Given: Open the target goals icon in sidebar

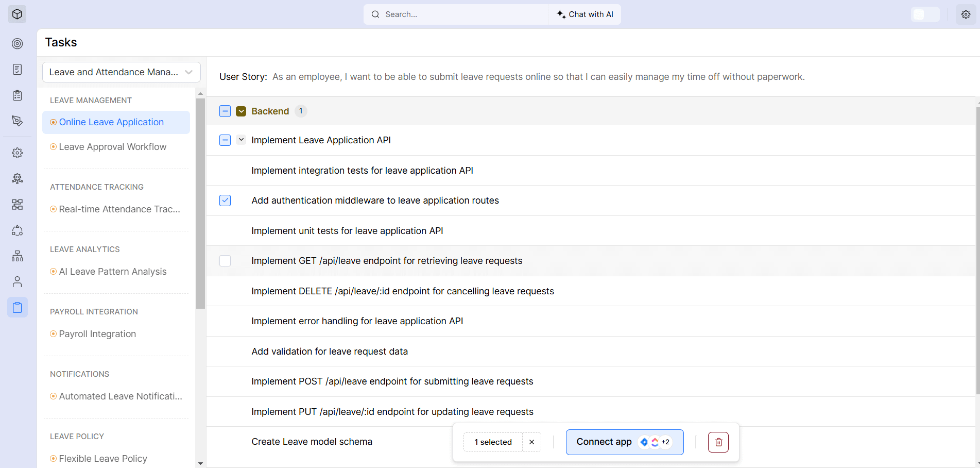Looking at the screenshot, I should [17, 44].
